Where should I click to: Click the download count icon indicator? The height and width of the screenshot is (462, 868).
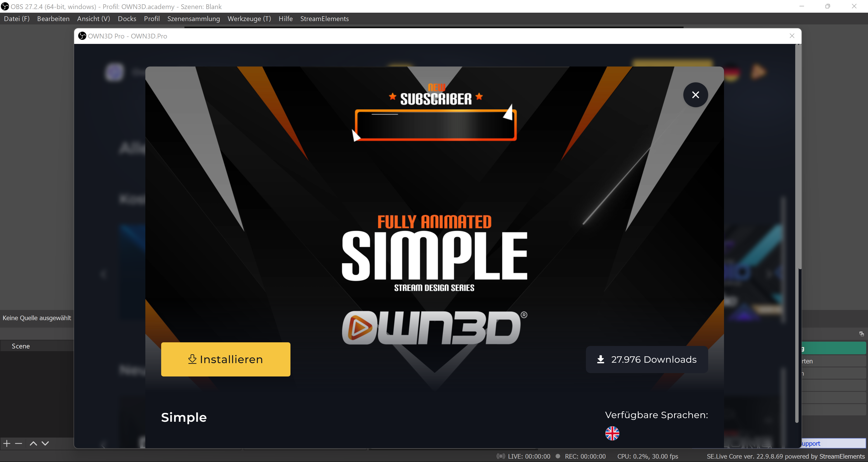(x=601, y=359)
